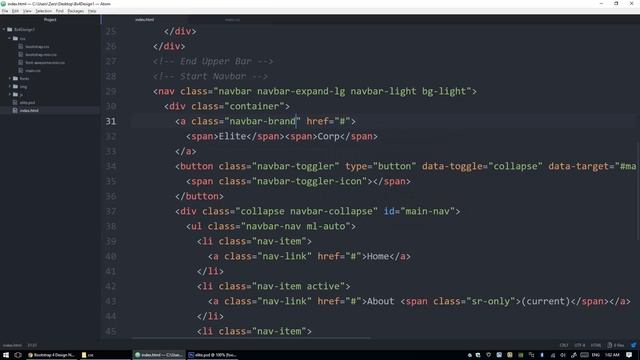Open the Windows Start menu
This screenshot has height=360, width=640.
click(6, 355)
